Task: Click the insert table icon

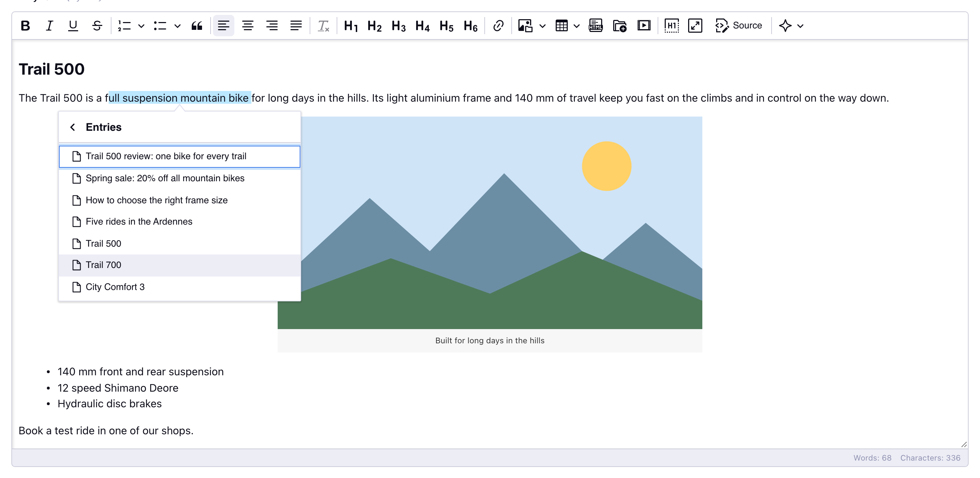Action: [561, 26]
